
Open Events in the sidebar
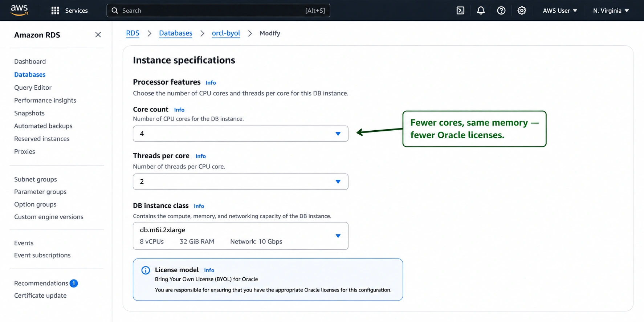24,243
